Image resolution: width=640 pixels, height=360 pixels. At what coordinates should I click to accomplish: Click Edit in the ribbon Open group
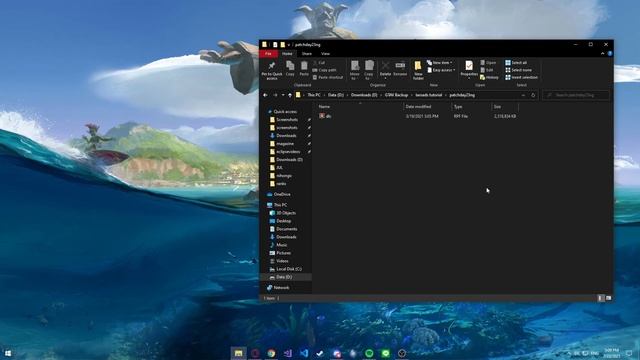click(487, 70)
